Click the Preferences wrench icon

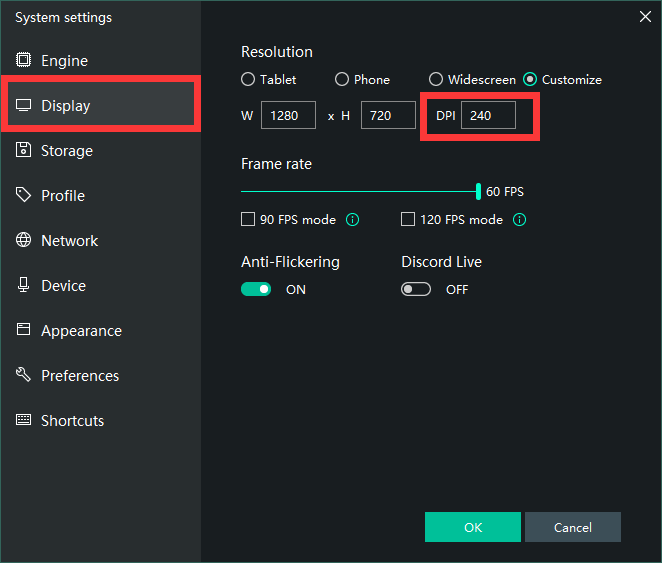23,375
